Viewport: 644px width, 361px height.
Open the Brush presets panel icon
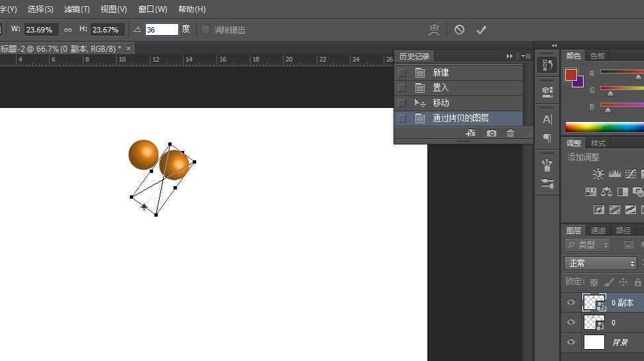tap(547, 165)
